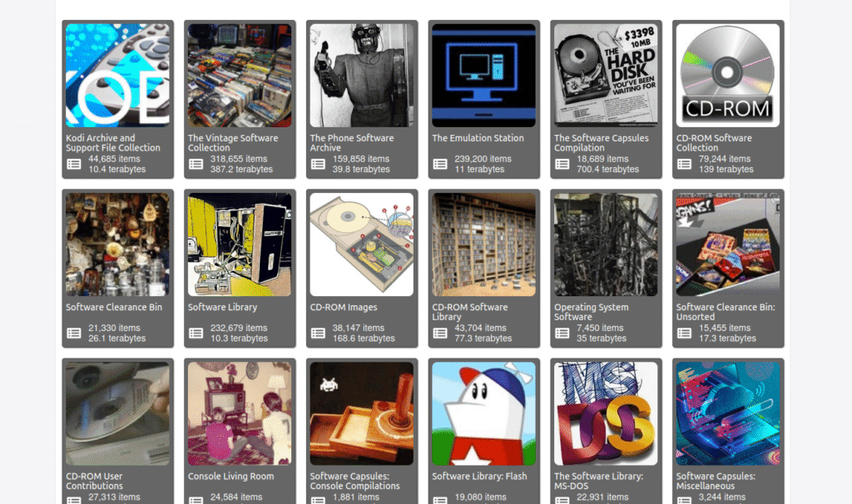Select the CD-ROM disc thumbnail image
Image resolution: width=852 pixels, height=504 pixels.
tap(728, 76)
